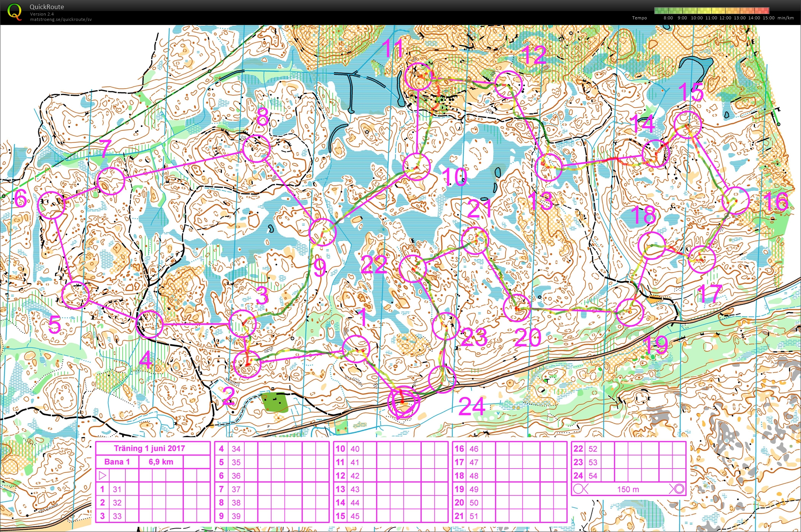Image resolution: width=801 pixels, height=532 pixels.
Task: Select control circle 3 on the map
Action: pos(243,323)
